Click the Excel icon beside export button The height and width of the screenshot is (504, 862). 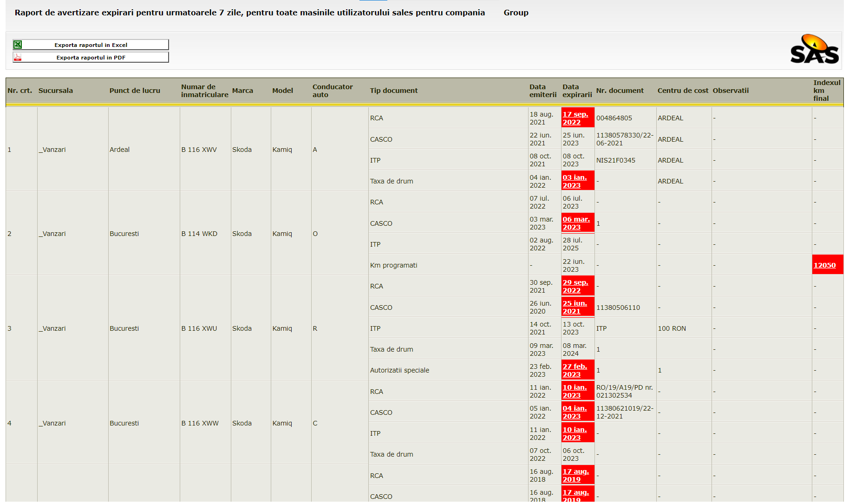coord(18,45)
